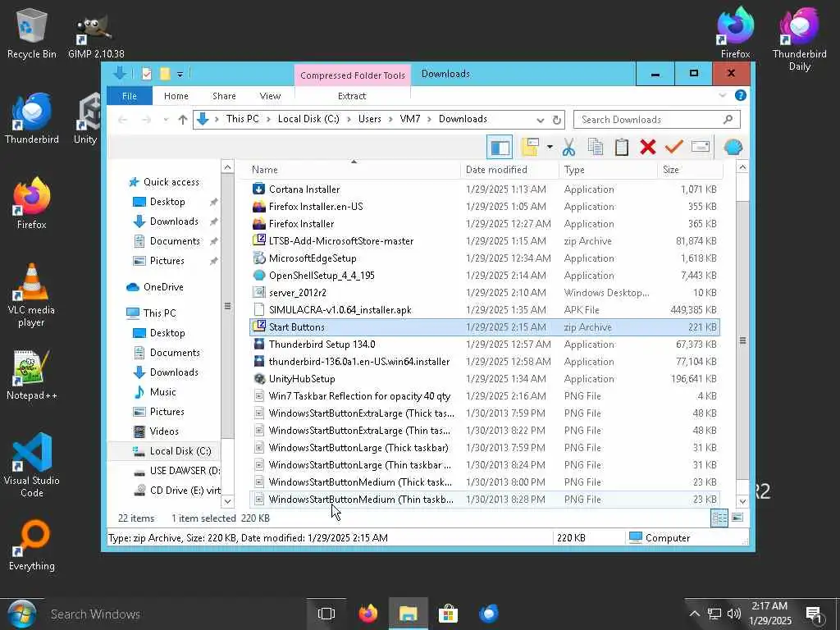Click 'Users' in the address breadcrumb
Screen dimensions: 840x630
370,119
